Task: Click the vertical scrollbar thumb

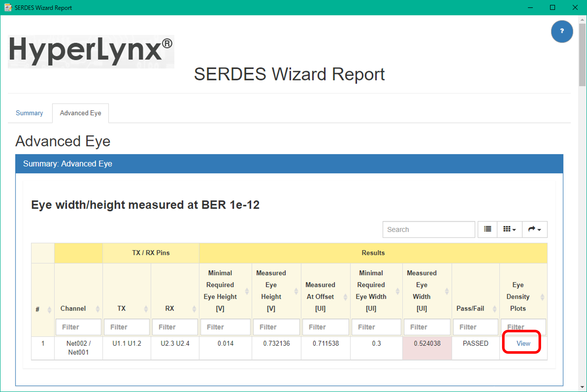Action: pos(582,55)
